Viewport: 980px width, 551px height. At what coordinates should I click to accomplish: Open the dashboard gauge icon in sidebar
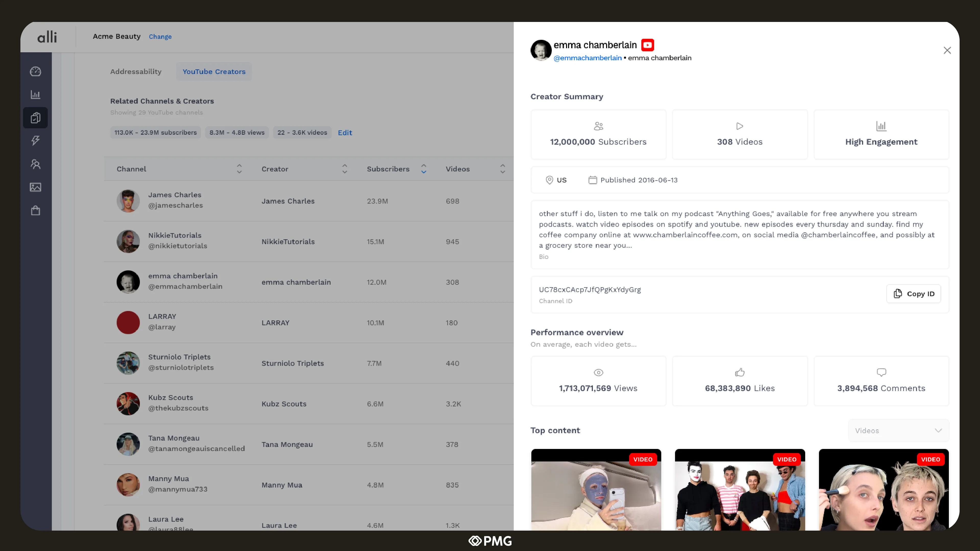pyautogui.click(x=35, y=71)
